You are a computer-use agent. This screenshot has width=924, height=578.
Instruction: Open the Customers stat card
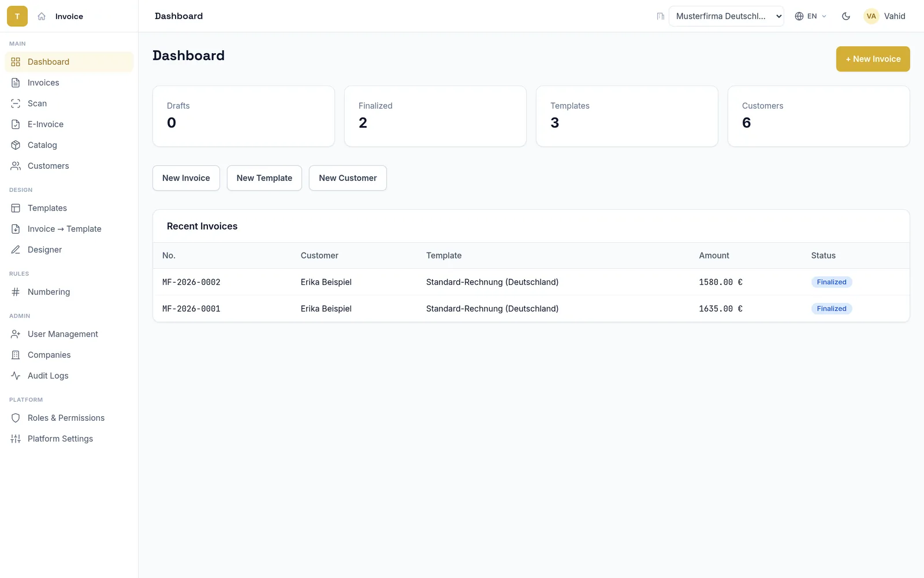pyautogui.click(x=819, y=116)
